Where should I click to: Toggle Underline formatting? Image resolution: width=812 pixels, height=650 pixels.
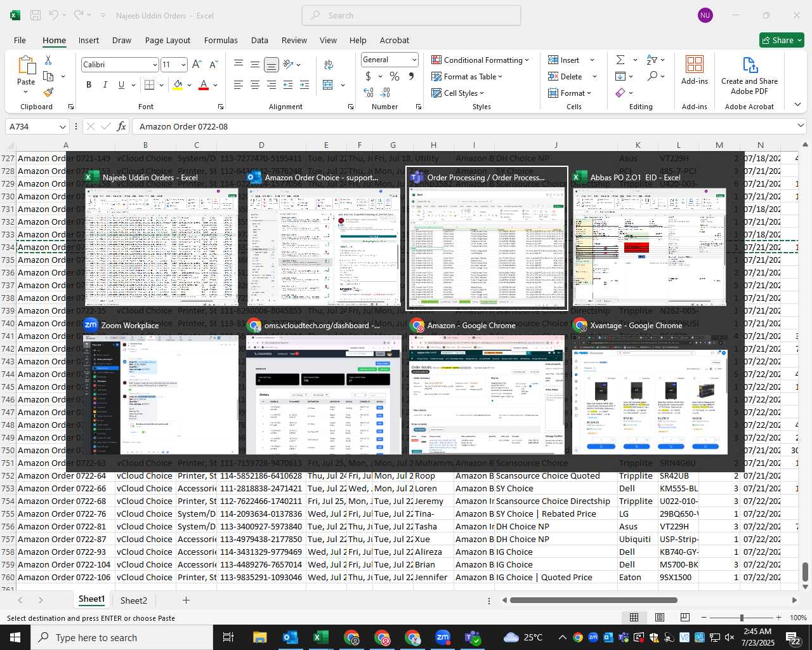[121, 84]
